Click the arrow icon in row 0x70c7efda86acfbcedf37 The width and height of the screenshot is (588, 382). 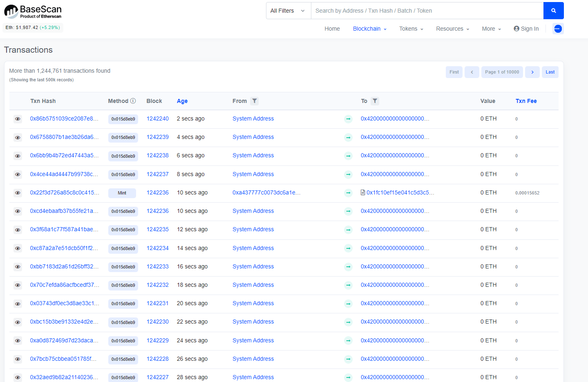point(348,285)
